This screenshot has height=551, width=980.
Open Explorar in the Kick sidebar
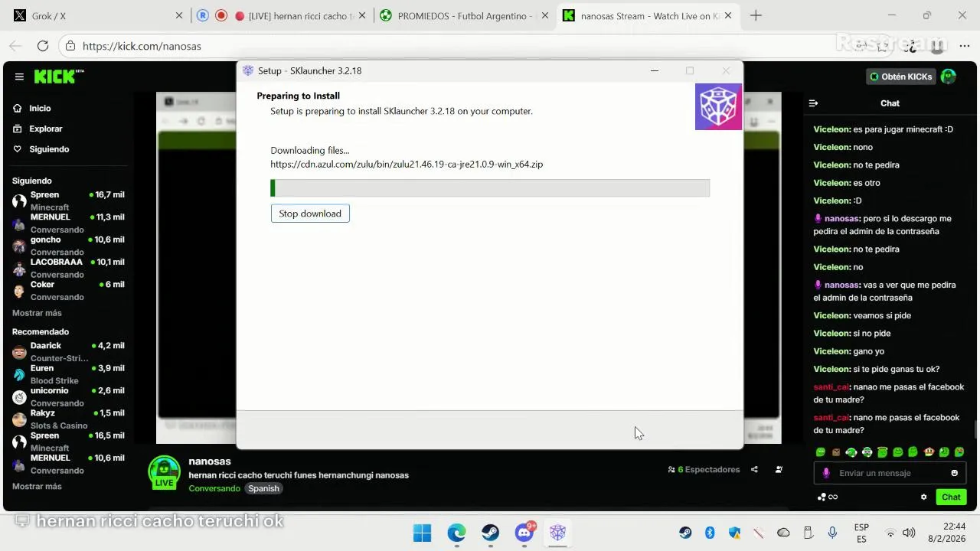[x=38, y=129]
